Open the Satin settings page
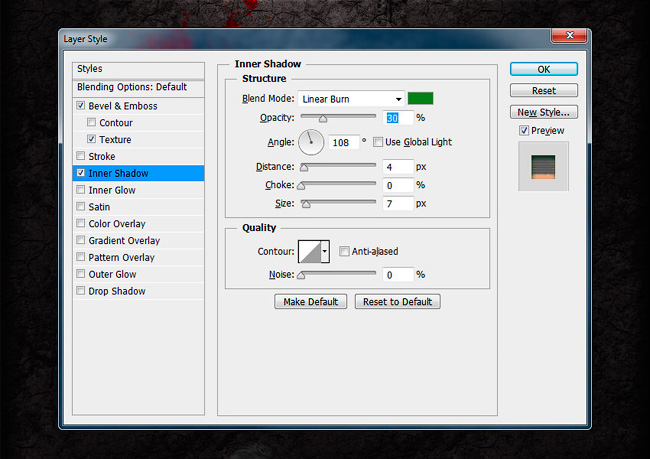The width and height of the screenshot is (650, 459). (99, 207)
